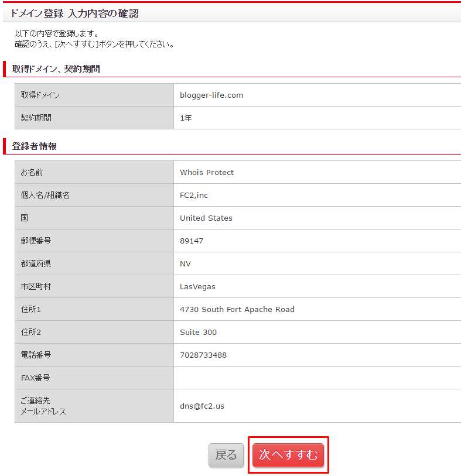
Task: Click the 戻る back button
Action: pyautogui.click(x=226, y=455)
